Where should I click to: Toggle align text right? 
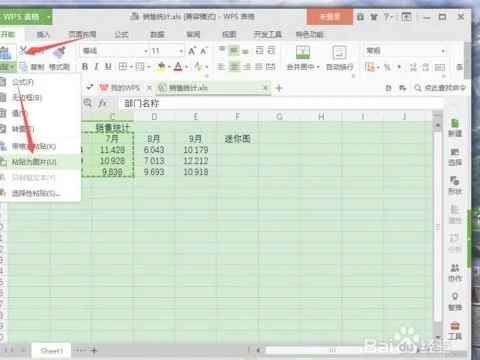247,67
